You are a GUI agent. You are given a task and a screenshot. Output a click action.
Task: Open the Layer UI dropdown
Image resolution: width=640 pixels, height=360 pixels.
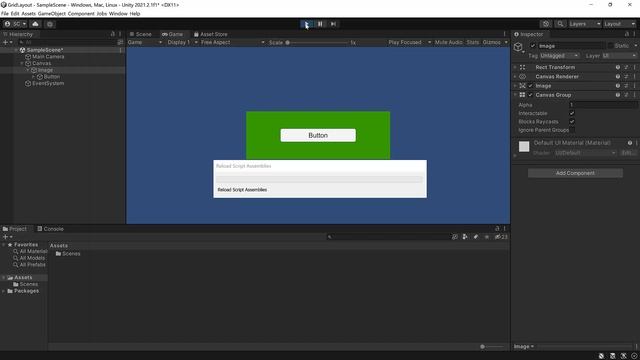pos(619,56)
